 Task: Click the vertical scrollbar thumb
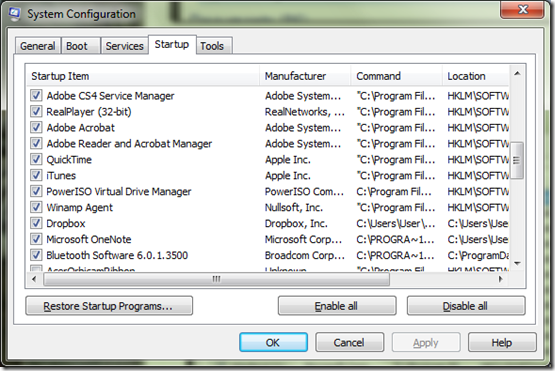point(517,160)
